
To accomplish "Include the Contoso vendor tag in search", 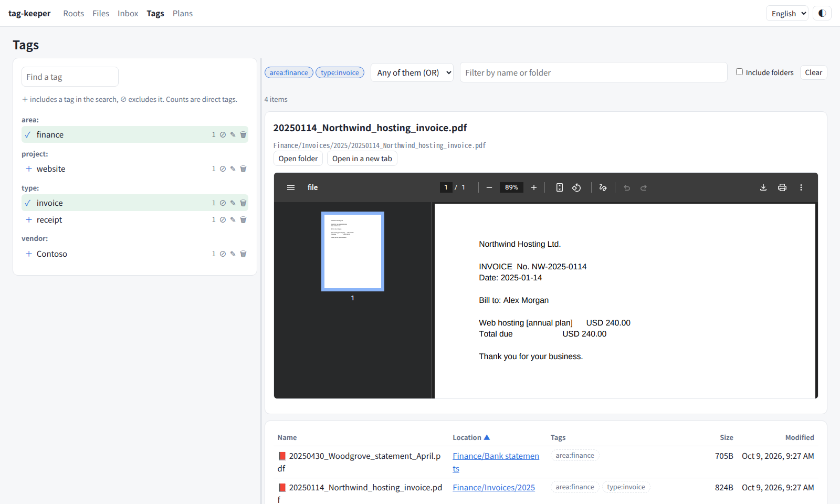I will tap(29, 254).
